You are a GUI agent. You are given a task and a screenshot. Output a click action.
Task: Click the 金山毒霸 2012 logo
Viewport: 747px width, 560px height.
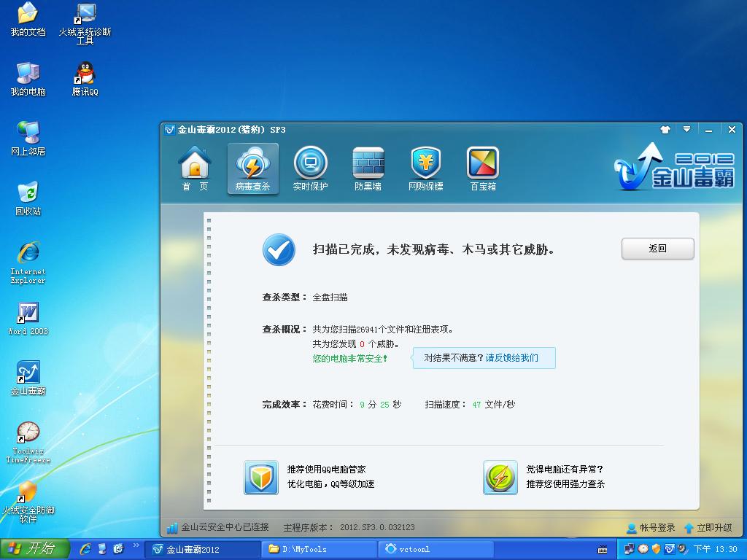[x=674, y=167]
